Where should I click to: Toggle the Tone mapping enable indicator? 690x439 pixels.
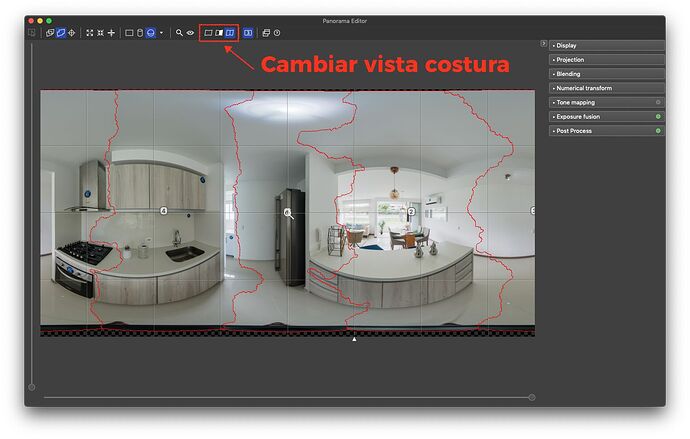[x=658, y=102]
